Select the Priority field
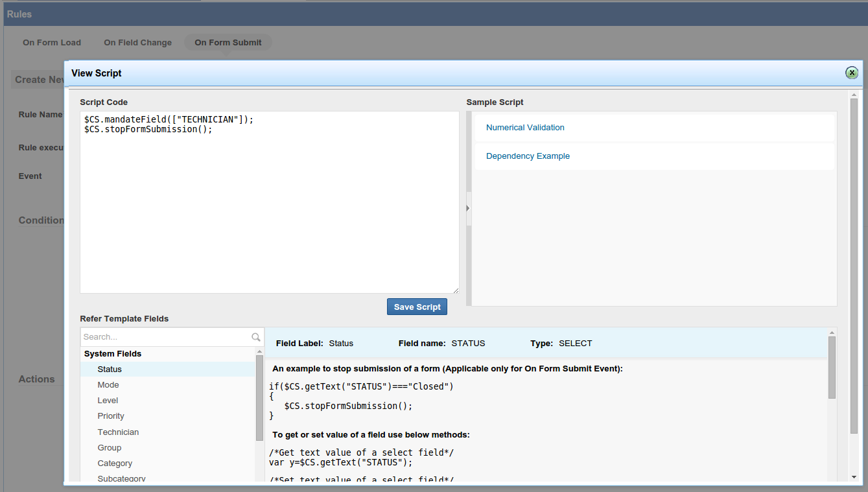 pos(111,416)
